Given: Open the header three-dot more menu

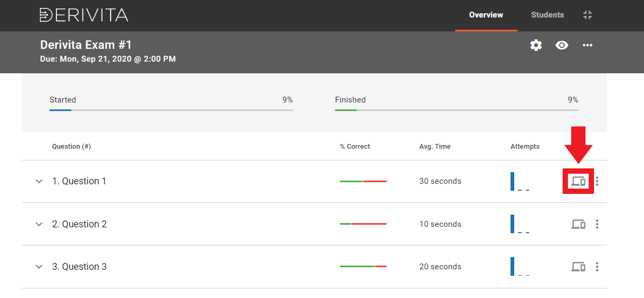Looking at the screenshot, I should pos(587,45).
